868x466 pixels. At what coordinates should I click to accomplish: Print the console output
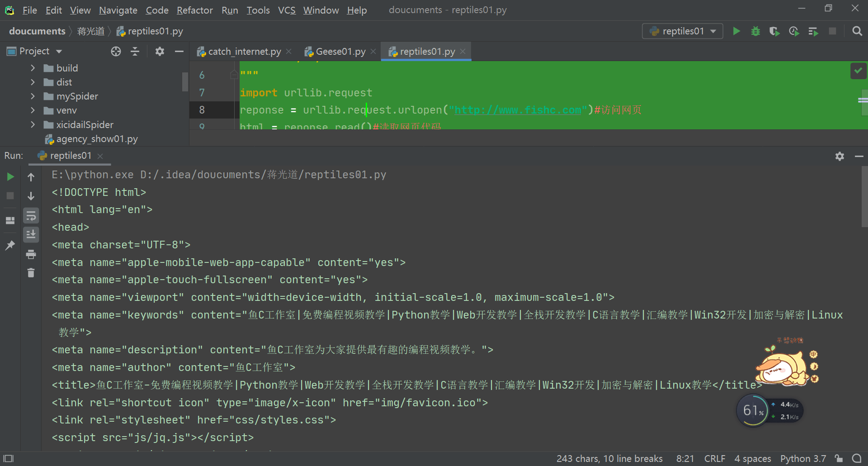31,254
